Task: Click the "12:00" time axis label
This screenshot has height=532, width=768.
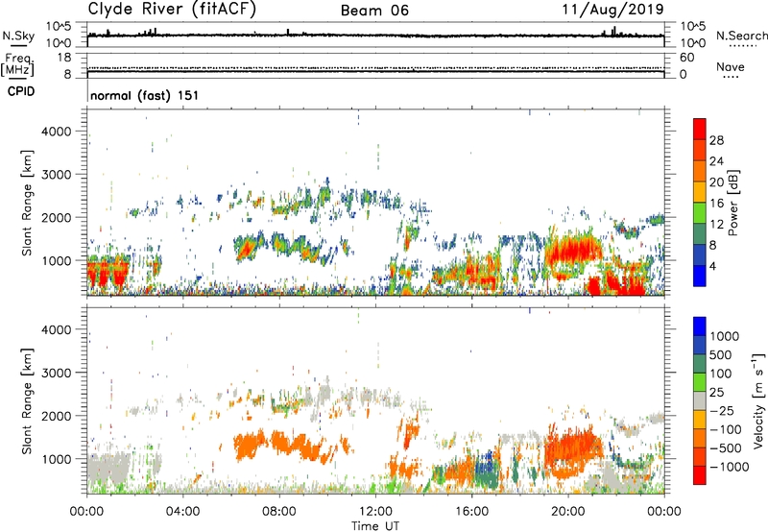Action: pos(375,512)
